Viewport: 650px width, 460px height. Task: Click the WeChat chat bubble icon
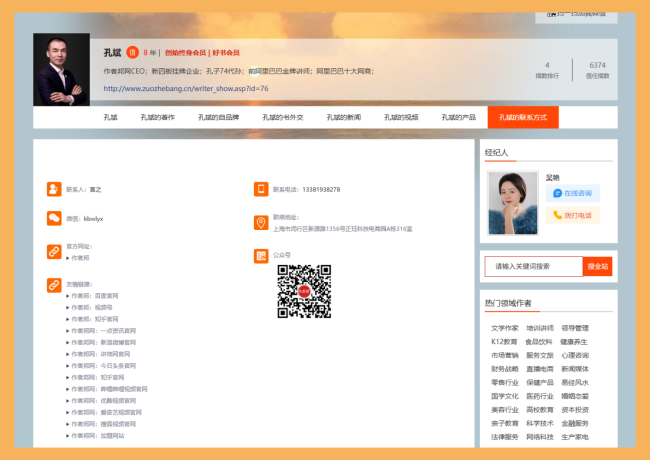tap(53, 218)
